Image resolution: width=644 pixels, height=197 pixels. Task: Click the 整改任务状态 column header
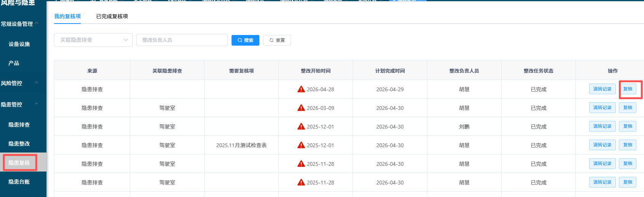pyautogui.click(x=539, y=71)
